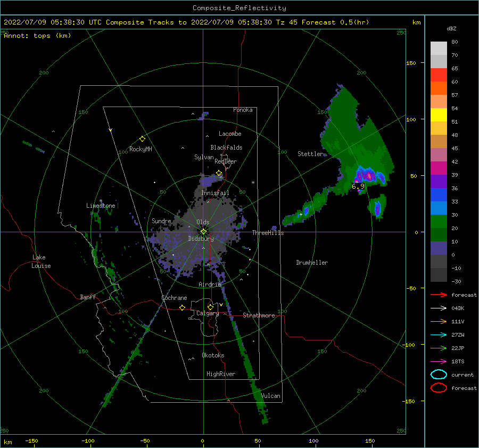Click the strong echo cell east of Stettler

[x=369, y=176]
